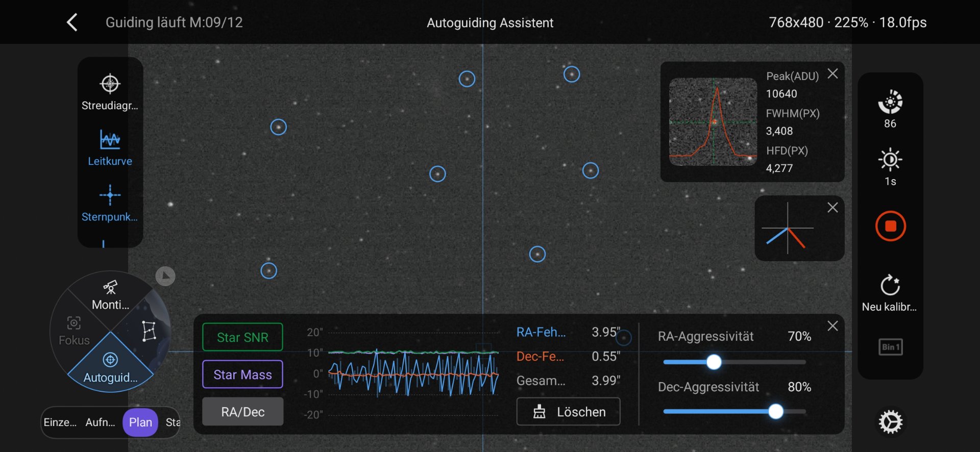Viewport: 980px width, 452px height.
Task: Click the 80% Dec aggressiveness value
Action: tap(799, 387)
